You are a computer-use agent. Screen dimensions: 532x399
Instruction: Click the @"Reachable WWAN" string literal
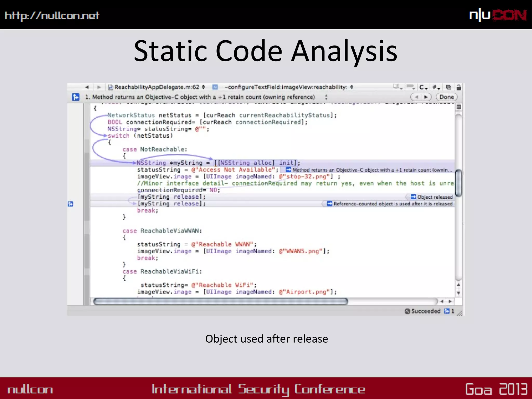pos(222,244)
